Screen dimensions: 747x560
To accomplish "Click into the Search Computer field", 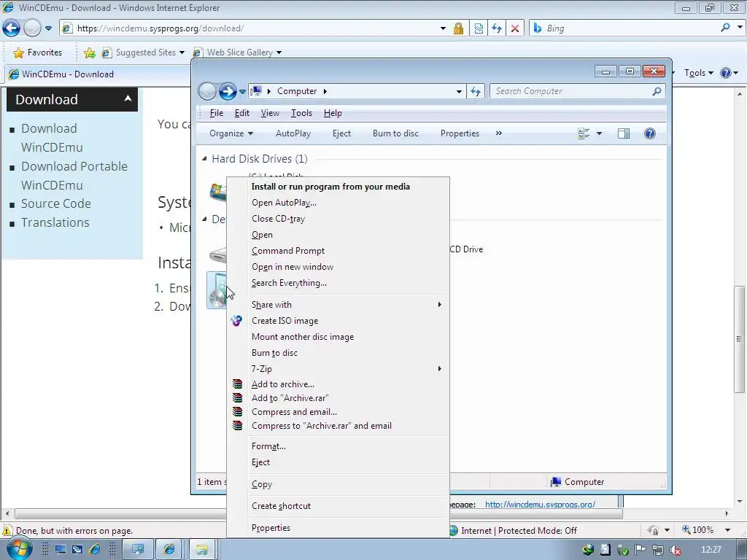I will tap(572, 91).
